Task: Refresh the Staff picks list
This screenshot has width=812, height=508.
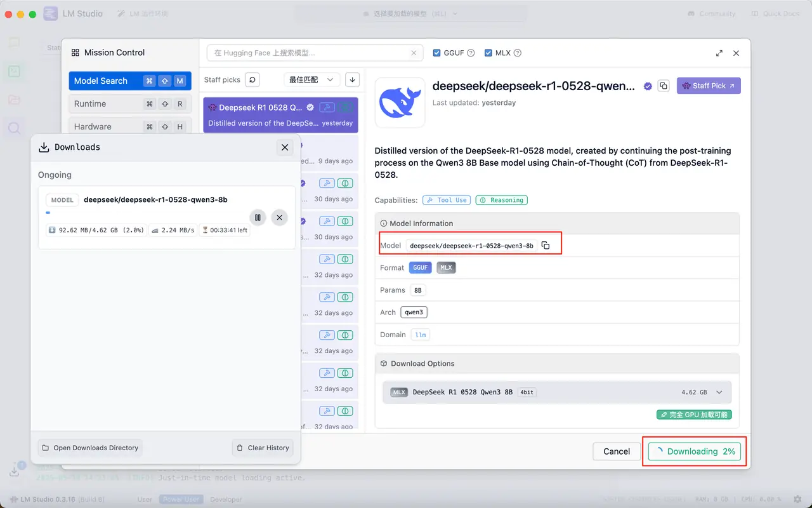Action: [x=252, y=79]
